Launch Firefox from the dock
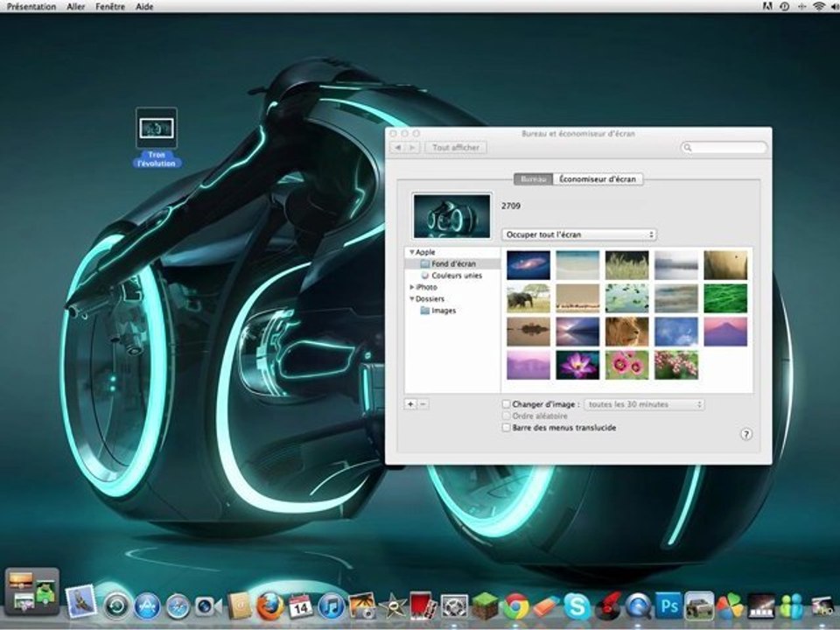The height and width of the screenshot is (630, 840). pyautogui.click(x=270, y=605)
